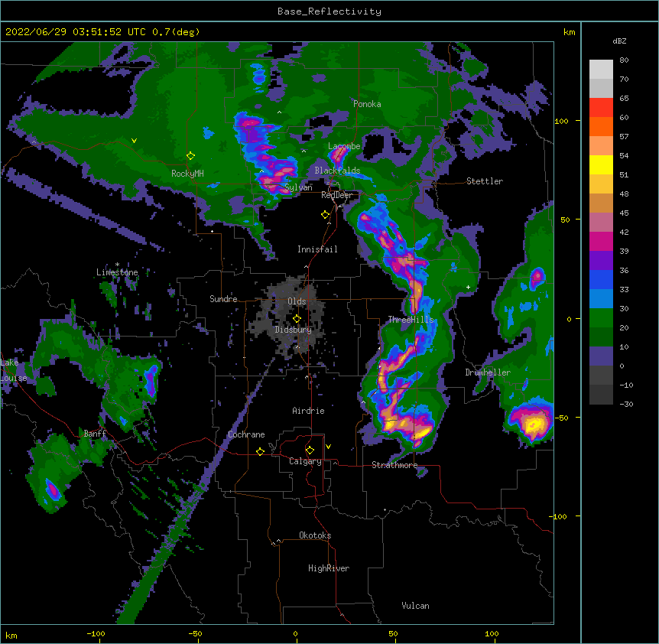
Task: Select the Lacombe label
Action: click(x=344, y=146)
